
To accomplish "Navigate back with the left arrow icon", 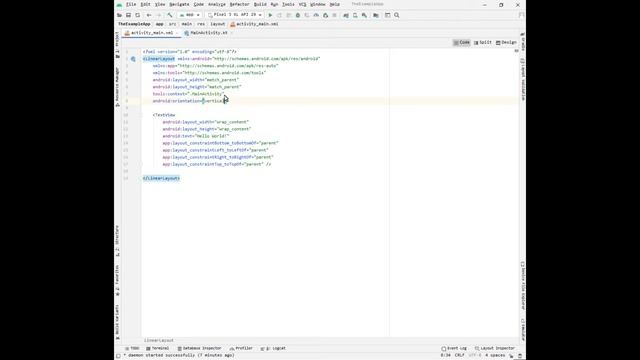I will click(149, 15).
